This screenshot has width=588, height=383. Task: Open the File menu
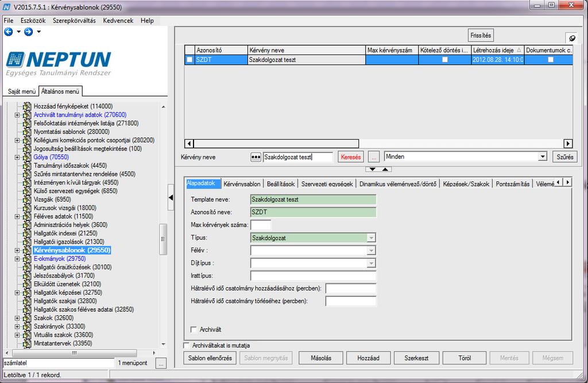(9, 21)
